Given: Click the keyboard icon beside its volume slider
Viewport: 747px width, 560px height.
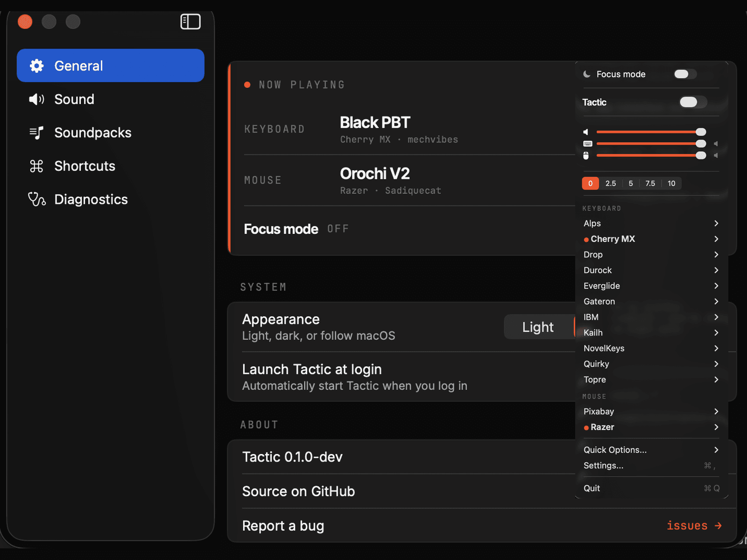Looking at the screenshot, I should click(588, 144).
